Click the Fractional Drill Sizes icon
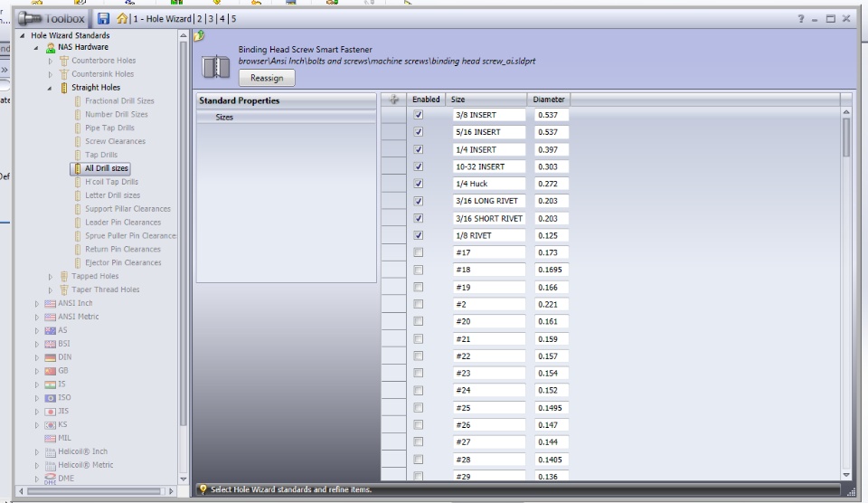868x503 pixels. pyautogui.click(x=78, y=100)
